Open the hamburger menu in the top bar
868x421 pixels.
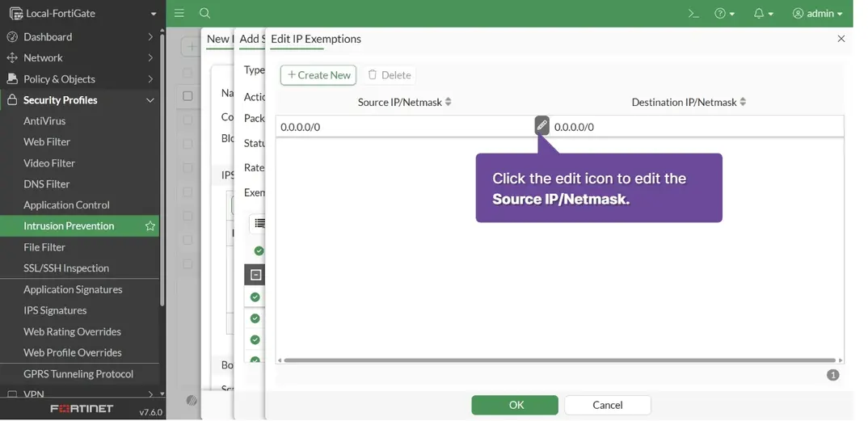179,13
